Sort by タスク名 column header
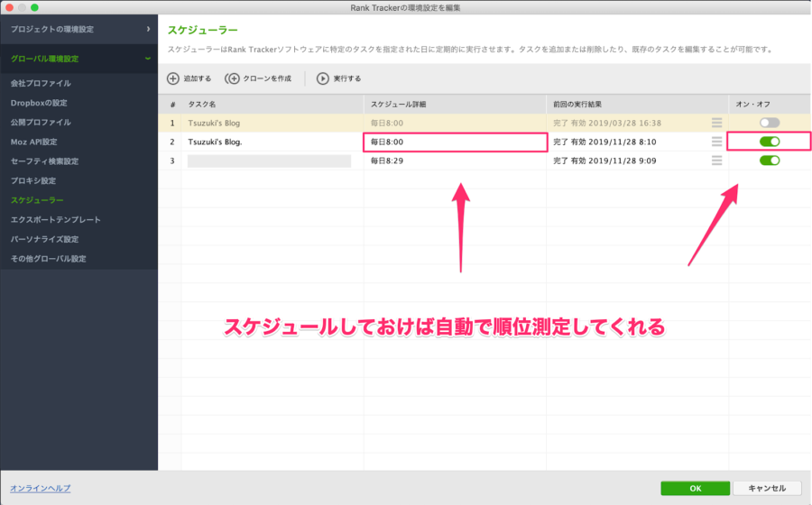This screenshot has width=812, height=505. 272,104
